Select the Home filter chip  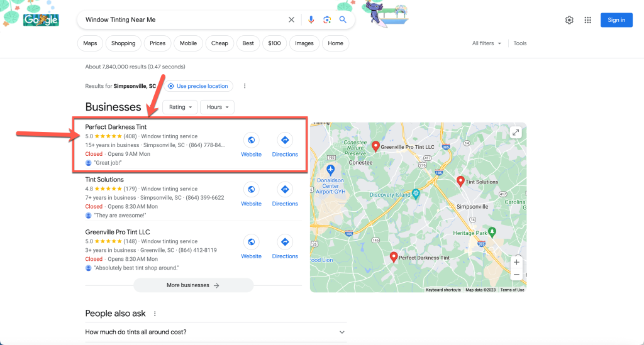(x=336, y=43)
